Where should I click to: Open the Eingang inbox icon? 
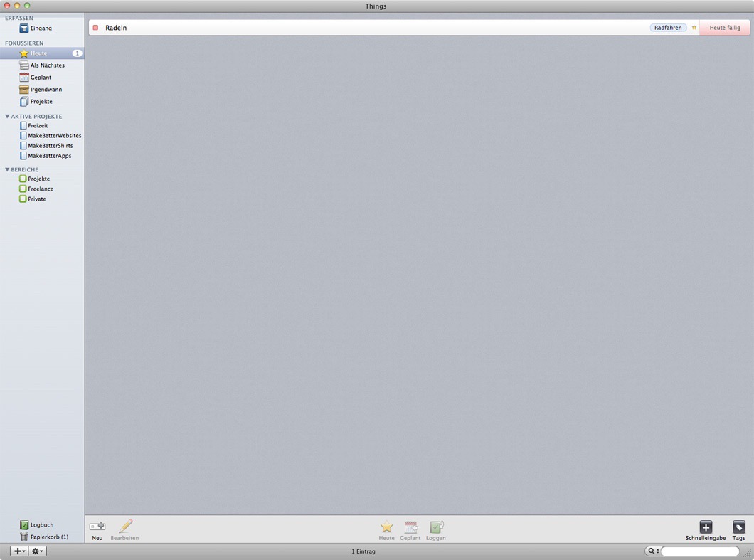[24, 28]
